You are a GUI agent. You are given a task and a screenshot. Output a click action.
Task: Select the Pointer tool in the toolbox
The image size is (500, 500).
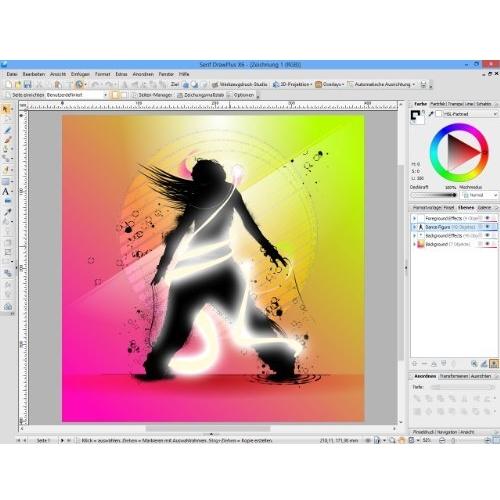tap(5, 109)
